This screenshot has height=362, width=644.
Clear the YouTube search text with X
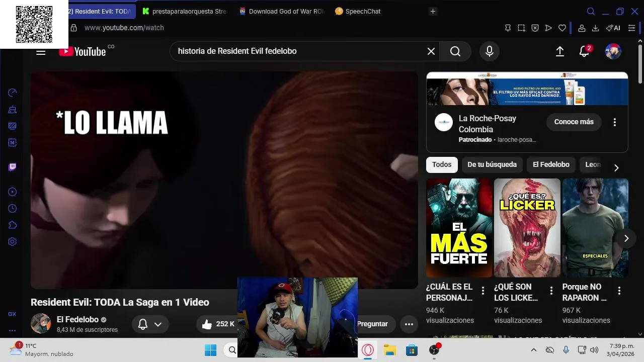coord(431,51)
